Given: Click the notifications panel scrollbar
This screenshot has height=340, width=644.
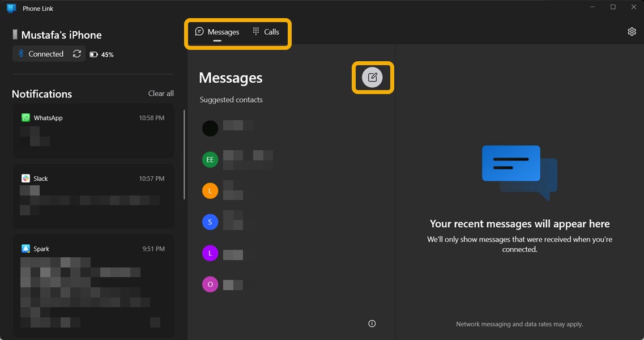Looking at the screenshot, I should (184, 155).
